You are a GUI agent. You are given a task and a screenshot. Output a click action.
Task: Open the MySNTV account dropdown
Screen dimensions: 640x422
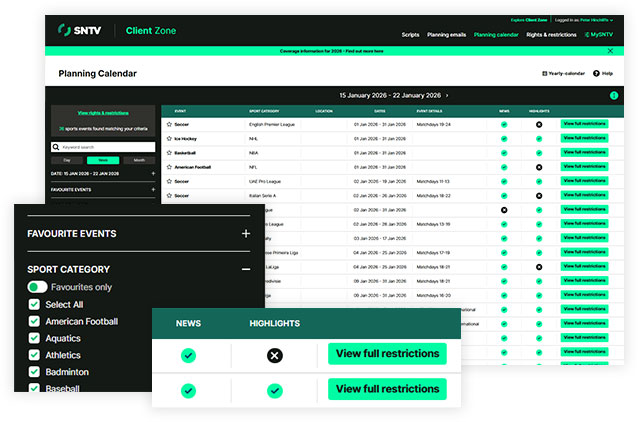click(x=598, y=34)
